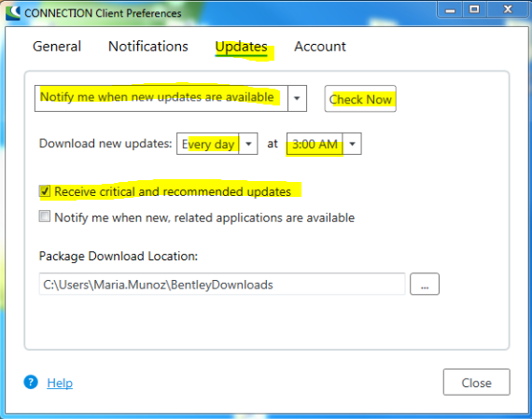Maximize the Preferences window

[474, 10]
